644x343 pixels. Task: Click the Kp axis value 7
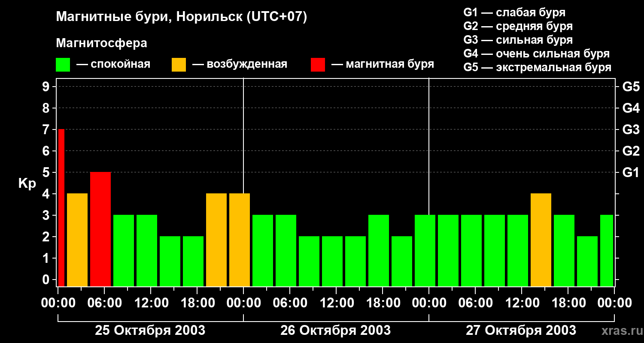click(47, 129)
